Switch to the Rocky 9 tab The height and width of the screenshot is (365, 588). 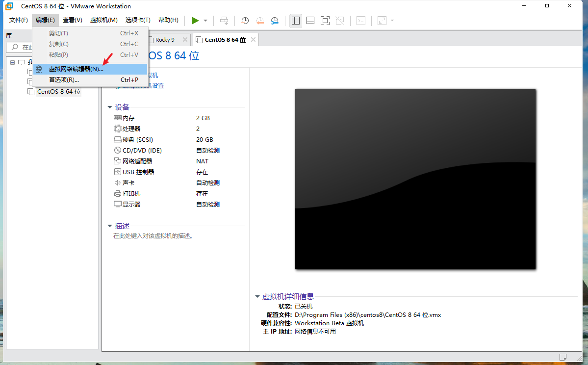tap(165, 40)
